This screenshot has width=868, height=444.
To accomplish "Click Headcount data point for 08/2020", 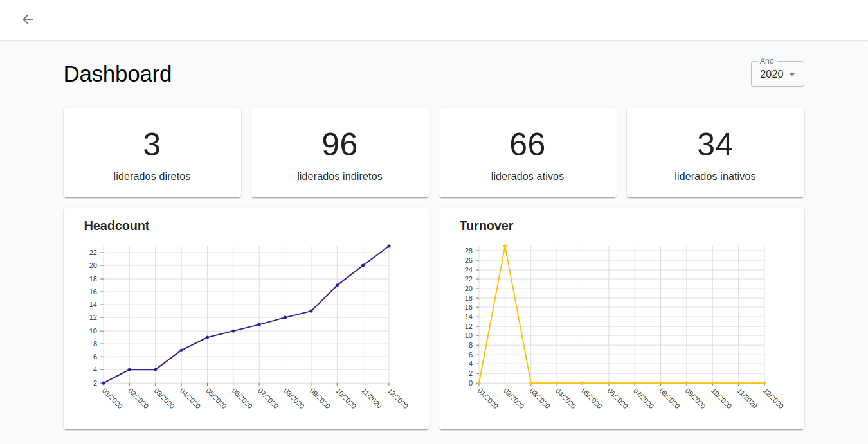I will 285,317.
